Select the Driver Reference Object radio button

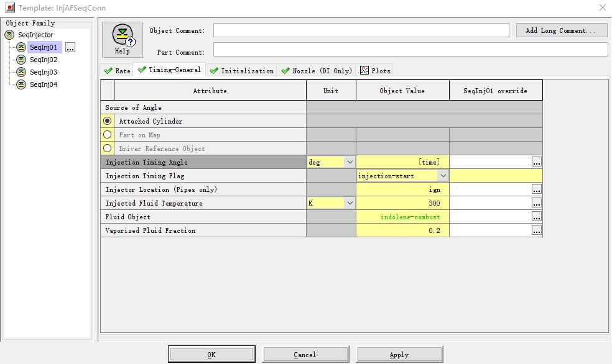point(108,148)
